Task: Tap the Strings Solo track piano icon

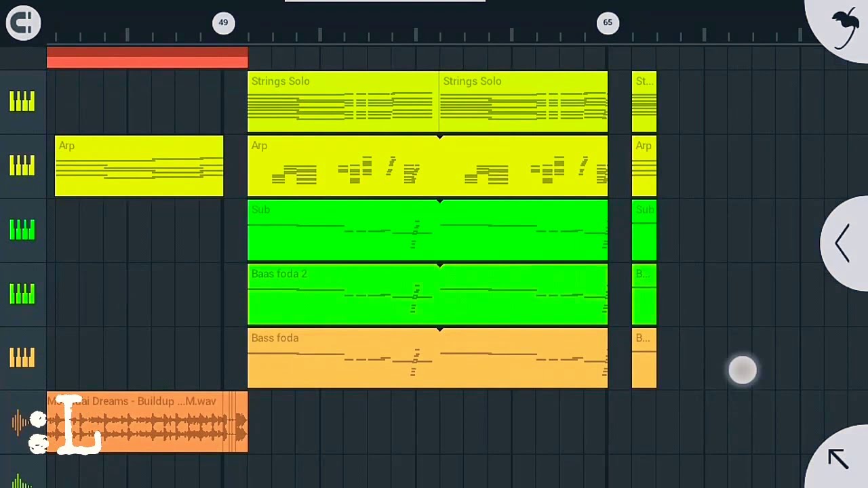Action: [22, 102]
